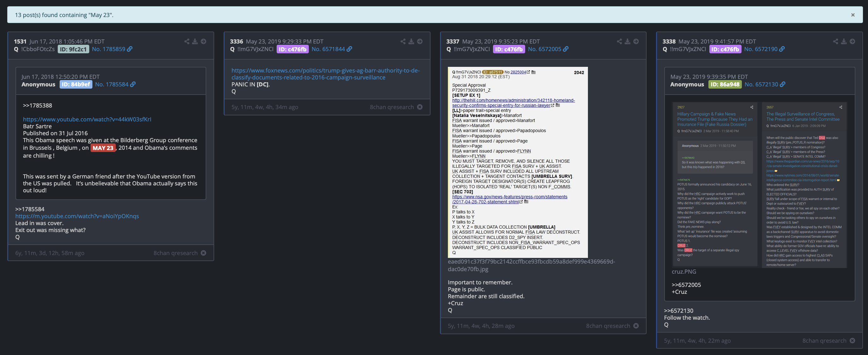Click the '8chan qresearch' label in post 3337
This screenshot has height=355, width=868.
608,326
